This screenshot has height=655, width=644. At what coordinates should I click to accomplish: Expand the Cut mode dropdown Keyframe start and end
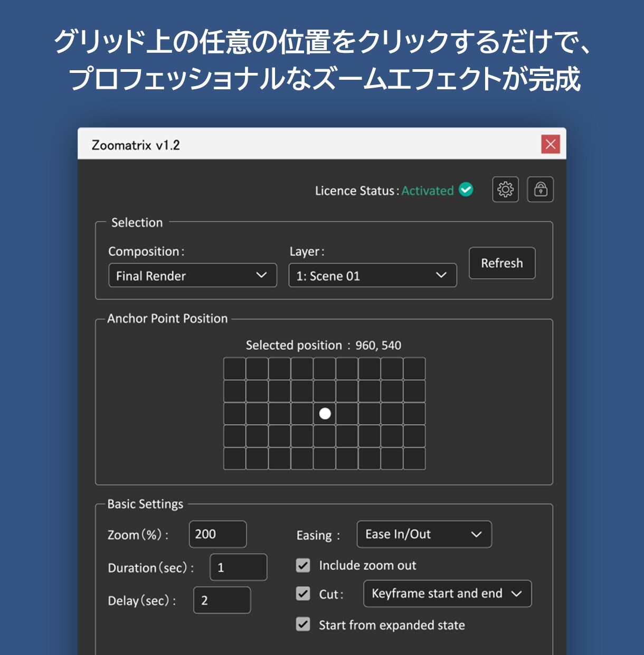(448, 594)
